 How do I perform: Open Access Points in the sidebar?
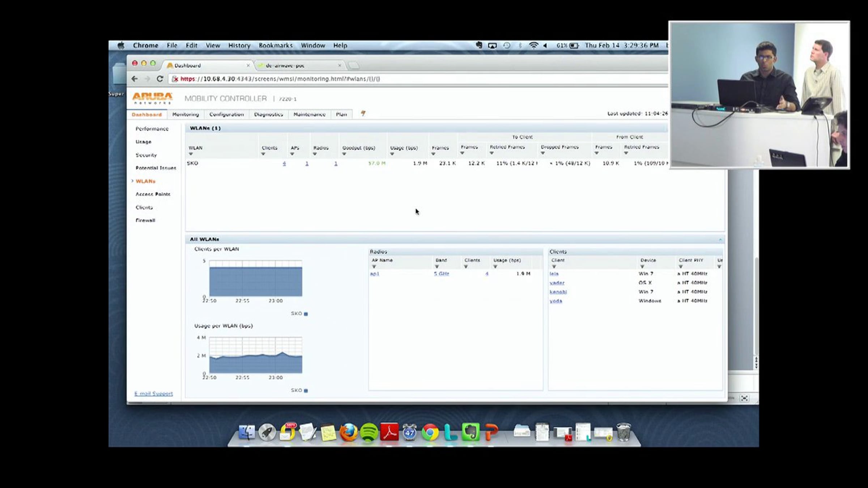pyautogui.click(x=153, y=194)
